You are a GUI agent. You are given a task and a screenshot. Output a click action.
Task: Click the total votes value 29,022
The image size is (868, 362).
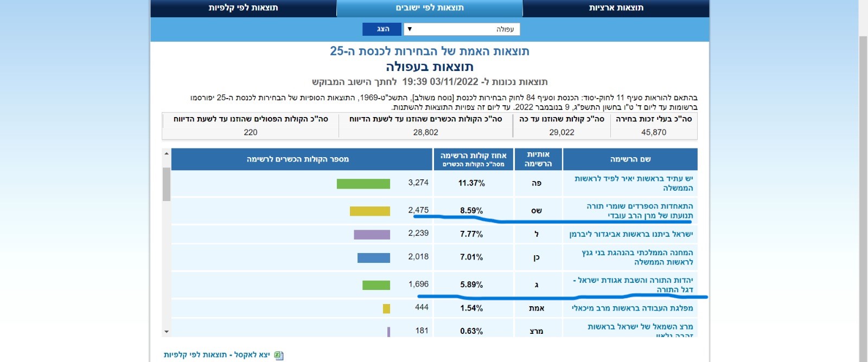[561, 132]
